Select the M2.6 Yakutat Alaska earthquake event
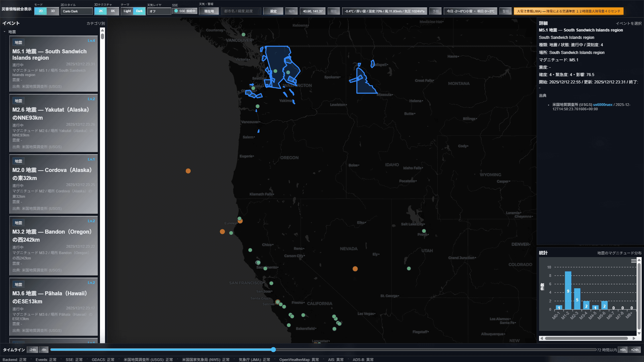The height and width of the screenshot is (362, 644). tap(54, 123)
